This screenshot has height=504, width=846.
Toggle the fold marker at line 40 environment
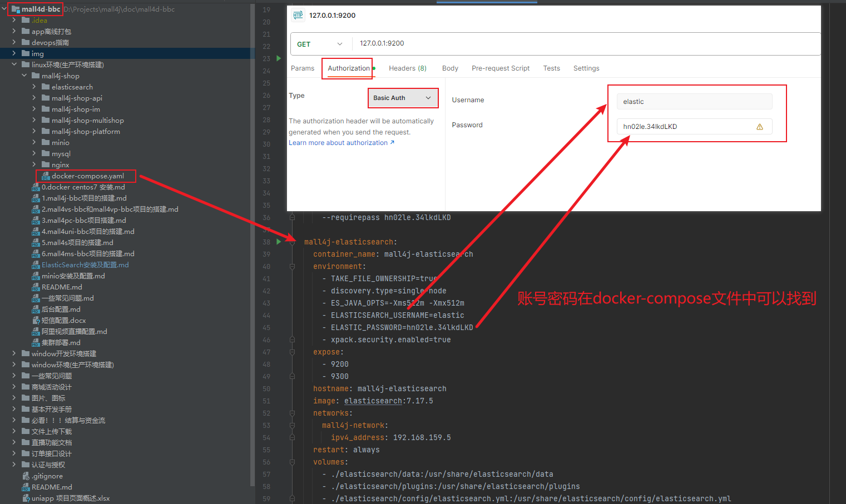click(292, 267)
